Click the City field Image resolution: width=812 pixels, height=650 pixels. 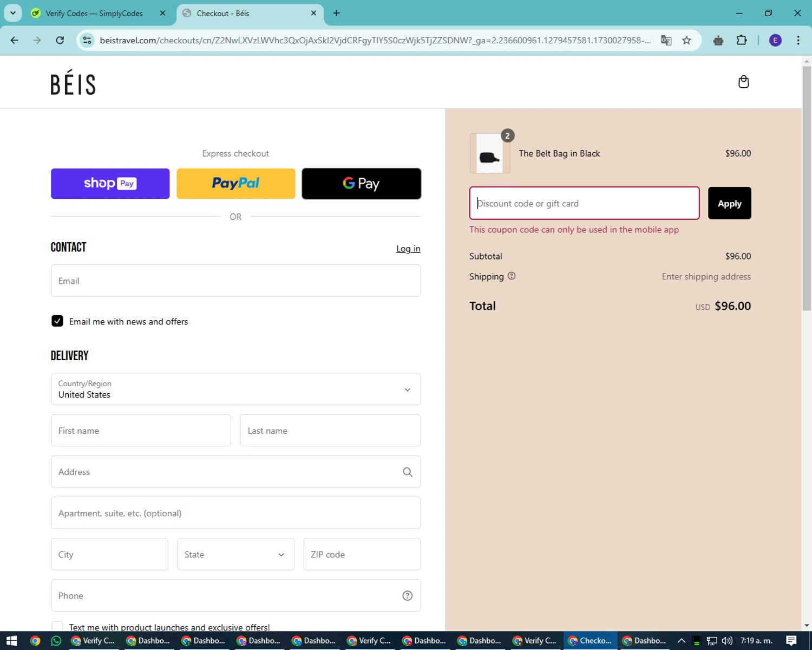pyautogui.click(x=109, y=554)
